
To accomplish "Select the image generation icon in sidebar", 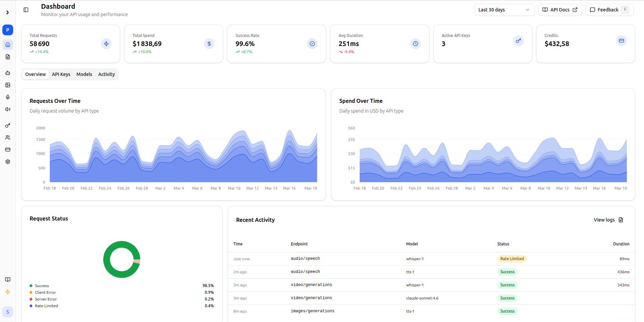I will (x=7, y=85).
